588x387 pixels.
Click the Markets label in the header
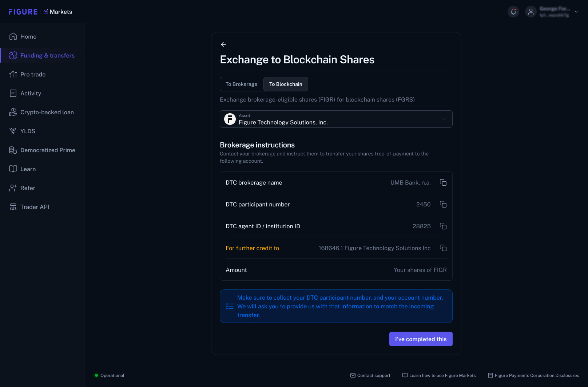point(61,12)
